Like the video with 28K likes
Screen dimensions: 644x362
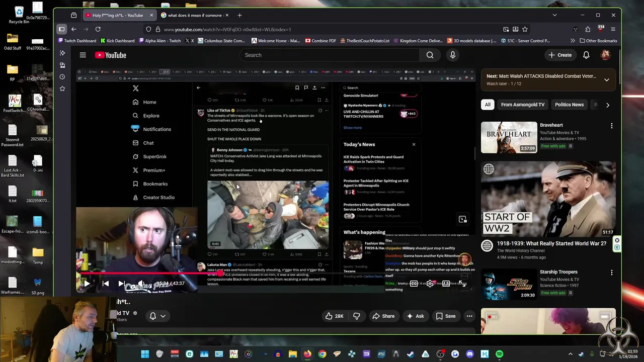(x=334, y=316)
